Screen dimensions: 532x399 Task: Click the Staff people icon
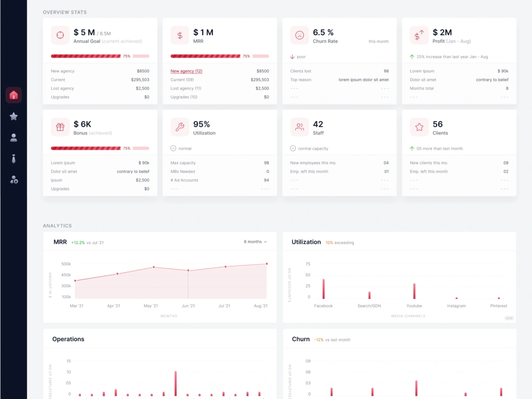tap(300, 127)
